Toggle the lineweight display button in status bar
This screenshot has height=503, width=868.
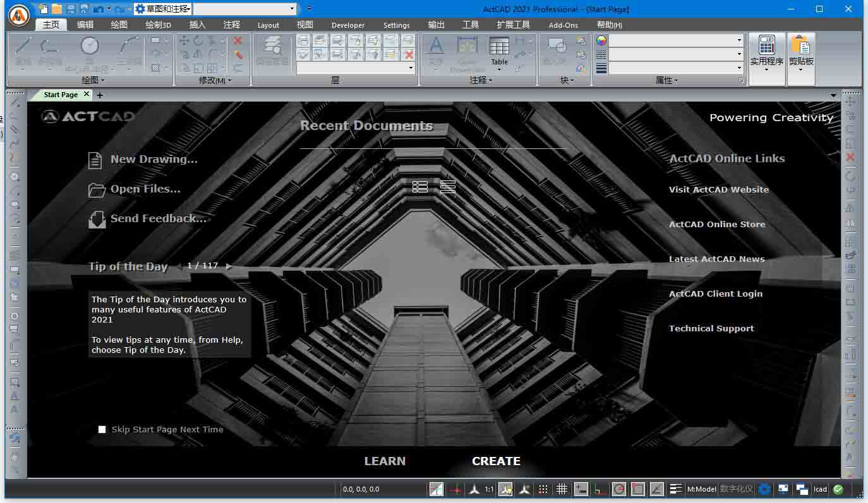click(x=675, y=489)
